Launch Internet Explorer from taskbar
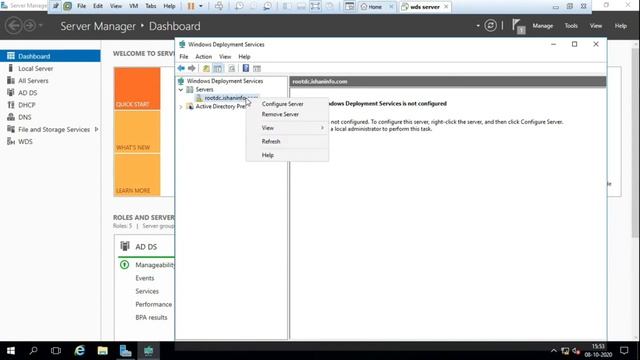Viewport: 640px width, 360px height. tap(80, 351)
